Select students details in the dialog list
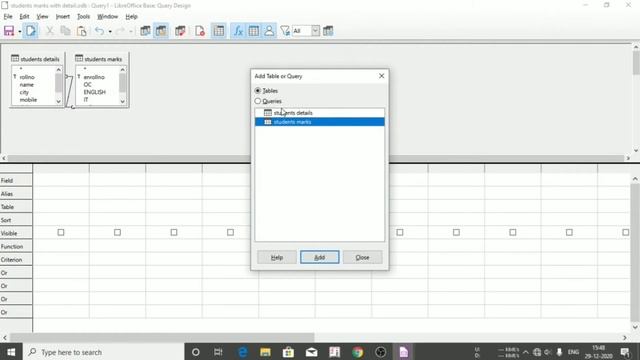Screen dimensions: 640x360 point(320,113)
